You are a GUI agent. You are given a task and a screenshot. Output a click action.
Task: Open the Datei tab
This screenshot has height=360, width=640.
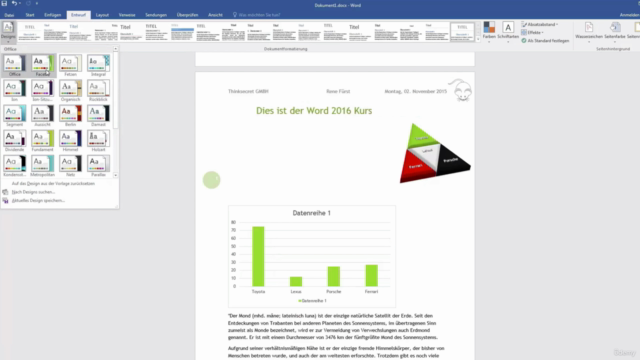[x=9, y=15]
